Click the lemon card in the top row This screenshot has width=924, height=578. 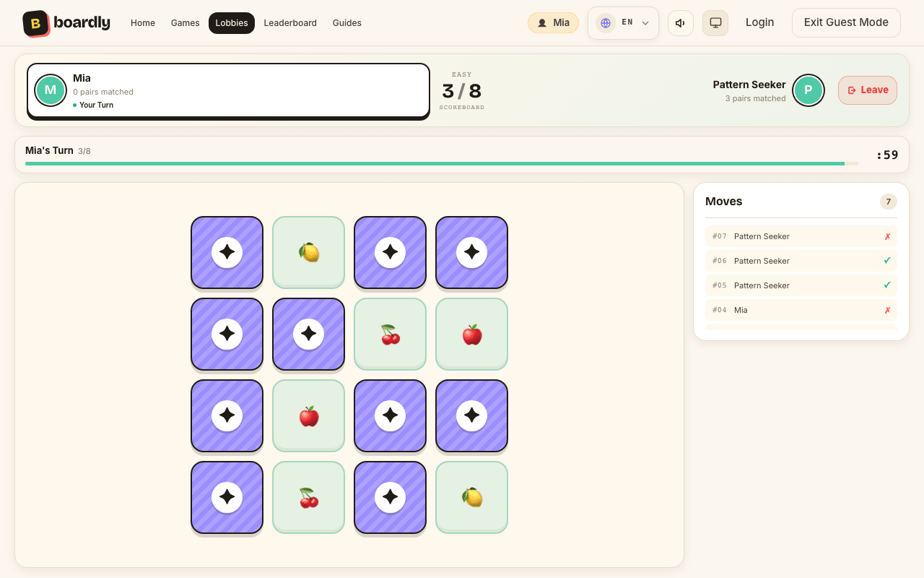pos(309,252)
